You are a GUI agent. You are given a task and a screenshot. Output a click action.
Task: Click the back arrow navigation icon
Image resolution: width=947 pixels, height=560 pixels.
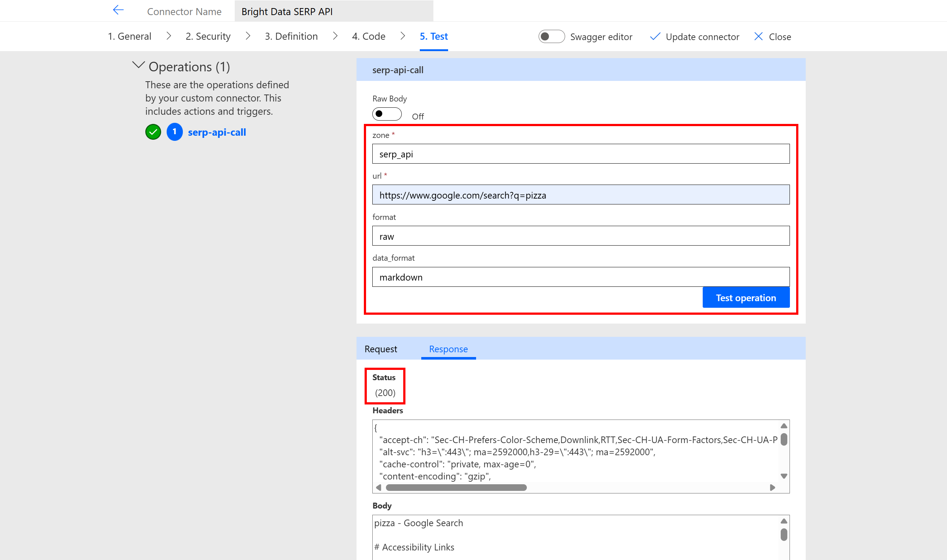tap(118, 10)
